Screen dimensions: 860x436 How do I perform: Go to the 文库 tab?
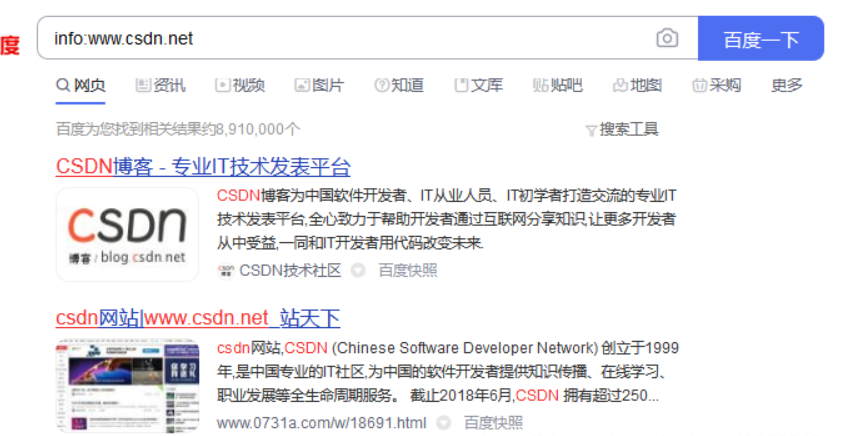click(478, 85)
